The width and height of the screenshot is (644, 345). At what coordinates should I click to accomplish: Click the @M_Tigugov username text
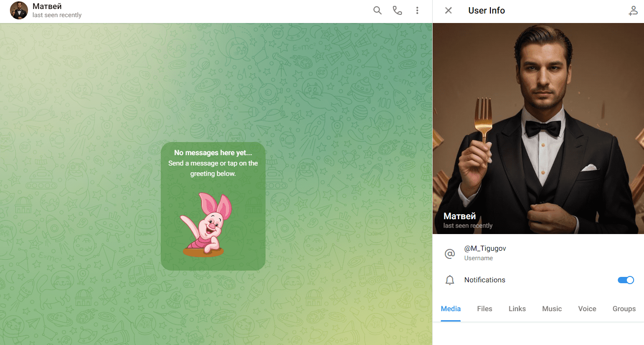point(485,248)
